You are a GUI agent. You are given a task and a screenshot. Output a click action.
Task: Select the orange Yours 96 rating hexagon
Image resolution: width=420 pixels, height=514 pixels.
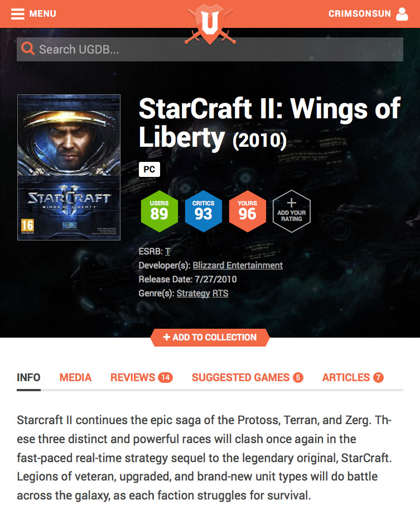click(x=247, y=211)
